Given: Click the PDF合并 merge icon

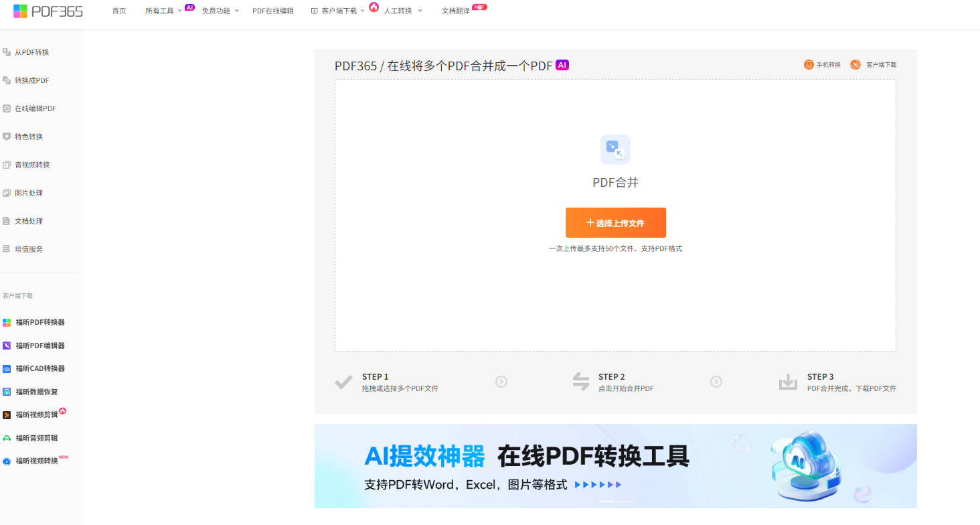Looking at the screenshot, I should point(615,149).
